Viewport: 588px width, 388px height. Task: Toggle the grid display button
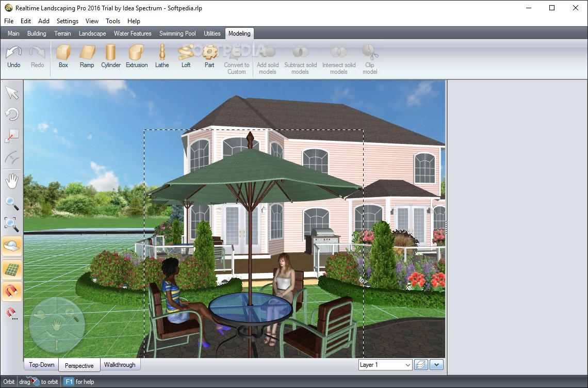(x=12, y=269)
